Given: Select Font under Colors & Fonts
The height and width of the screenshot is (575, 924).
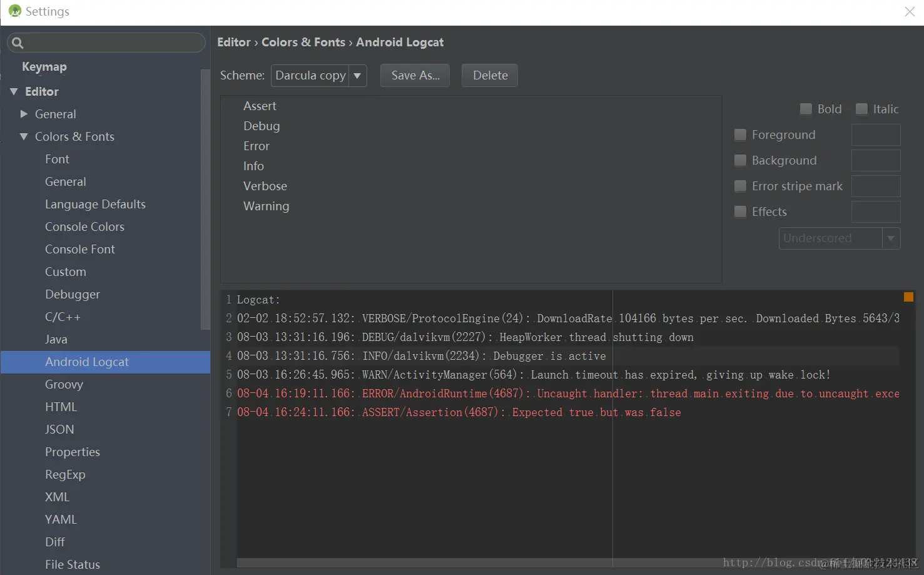Looking at the screenshot, I should coord(57,159).
